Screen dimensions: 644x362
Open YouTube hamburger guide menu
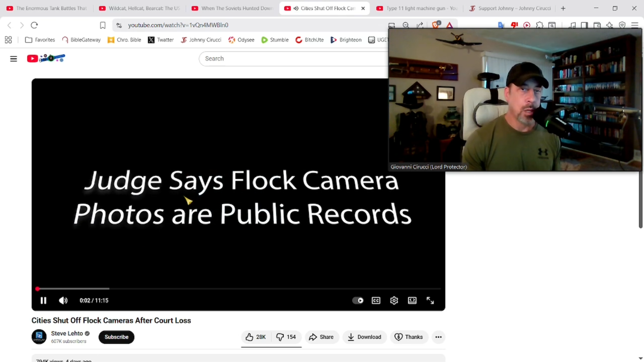coord(14,59)
